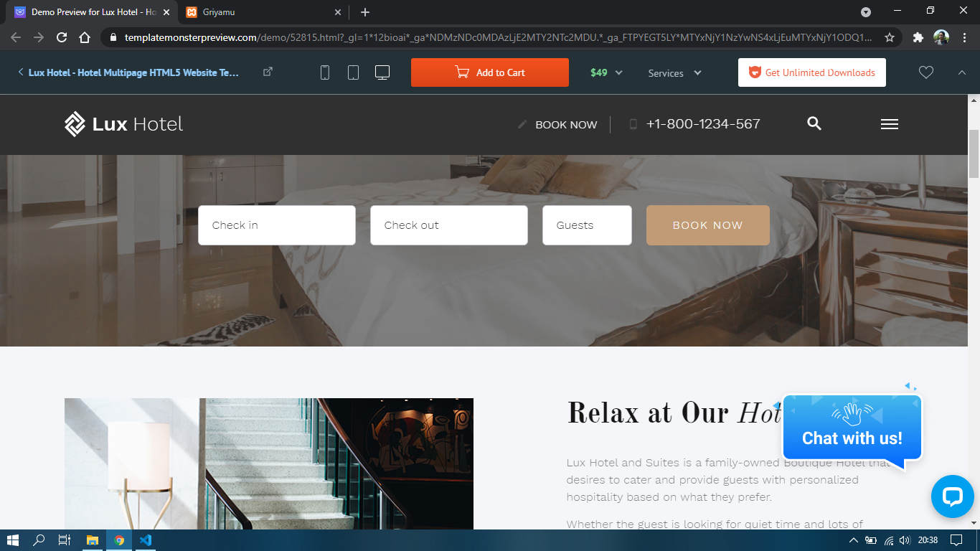Click the mobile phone preview icon

point(325,72)
